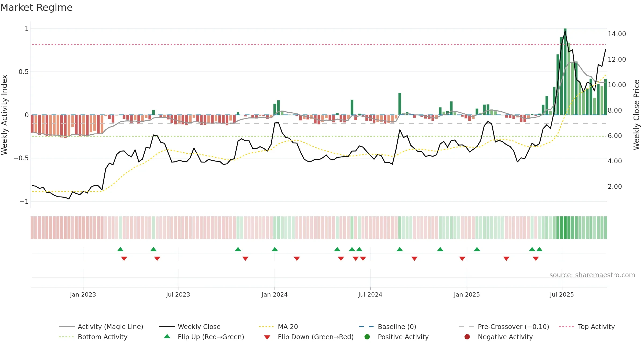Toggle Pre-Crossover (−0.10) legend entry
Viewport: 644px width, 362px height.
point(504,327)
